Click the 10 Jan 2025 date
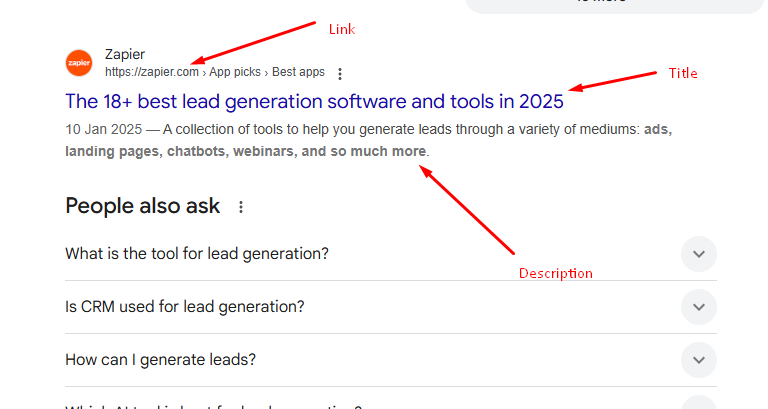Image resolution: width=768 pixels, height=409 pixels. pyautogui.click(x=100, y=128)
